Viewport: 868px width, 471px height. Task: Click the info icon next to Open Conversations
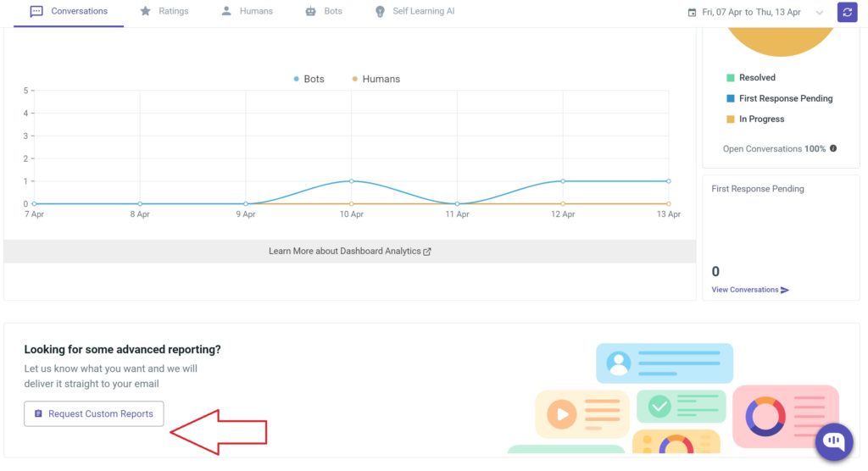point(833,148)
